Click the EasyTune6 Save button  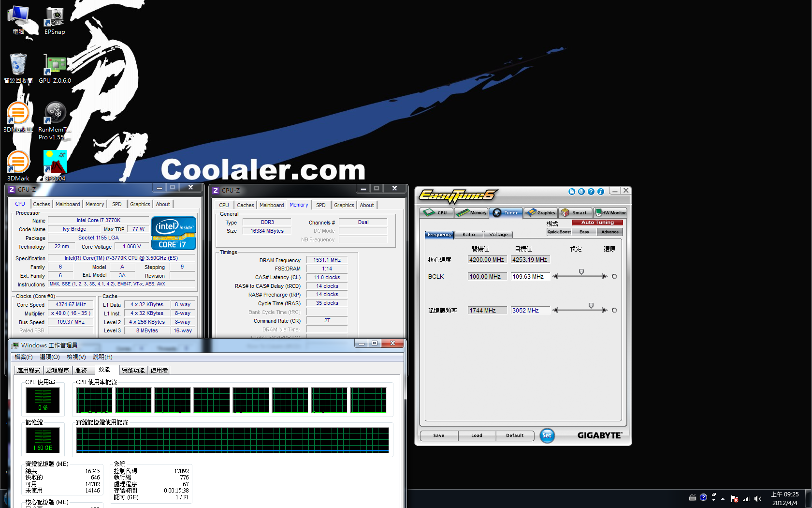coord(439,435)
